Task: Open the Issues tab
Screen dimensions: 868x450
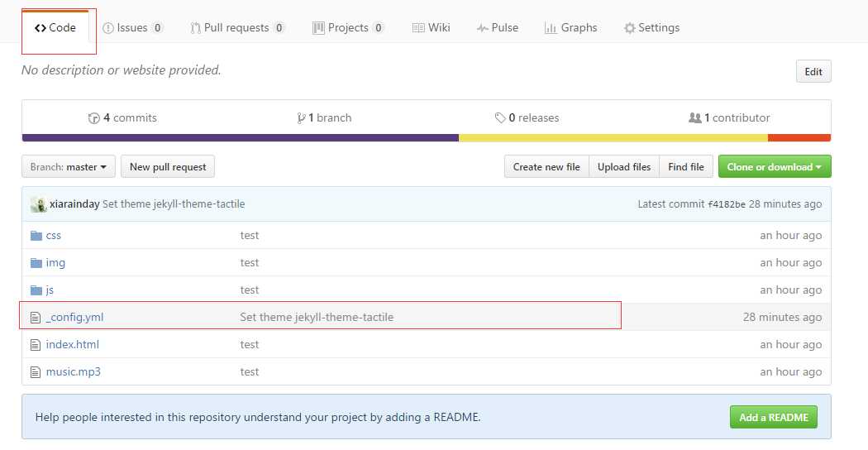Action: (x=133, y=27)
